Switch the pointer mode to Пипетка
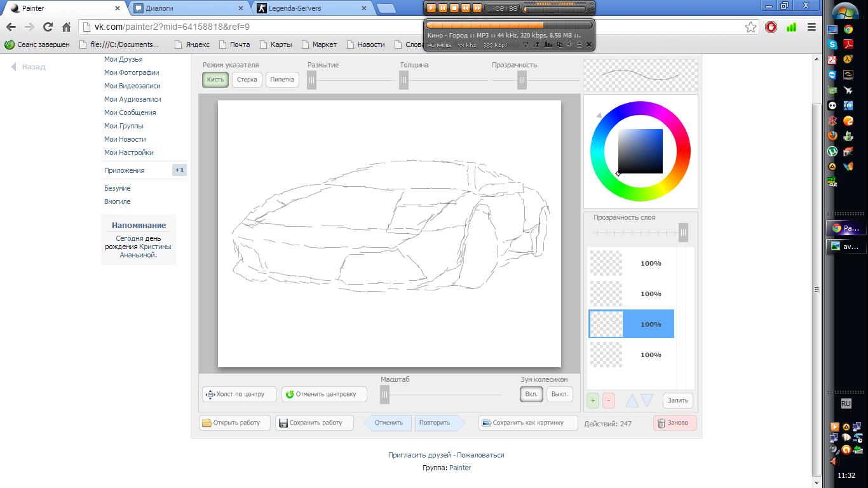Screen dimensions: 868x488 click(282, 80)
